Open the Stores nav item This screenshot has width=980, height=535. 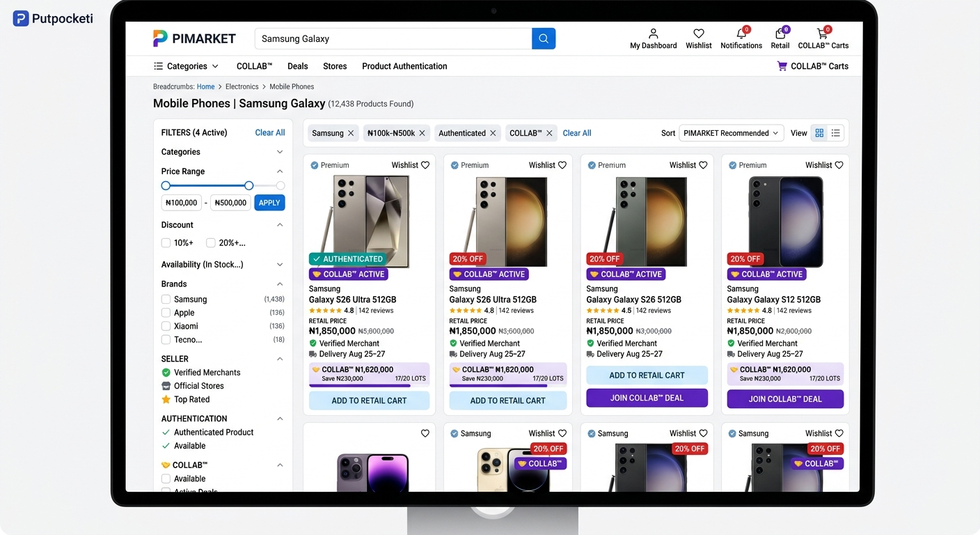[335, 66]
